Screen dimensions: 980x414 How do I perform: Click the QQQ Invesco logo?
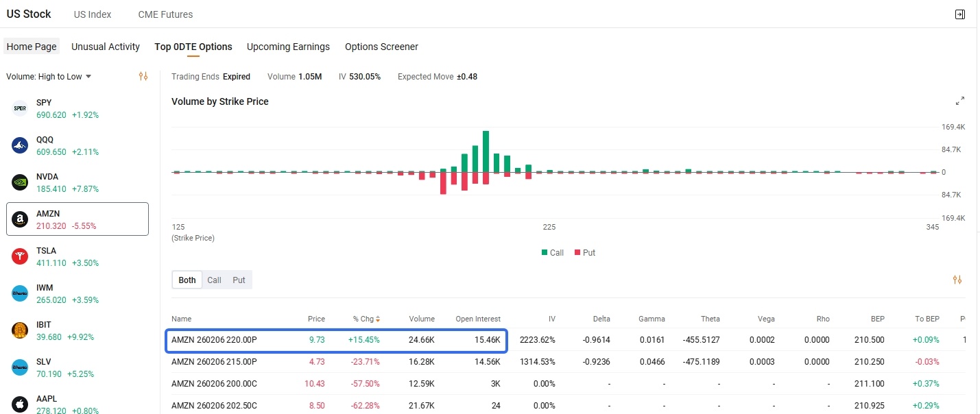[20, 145]
